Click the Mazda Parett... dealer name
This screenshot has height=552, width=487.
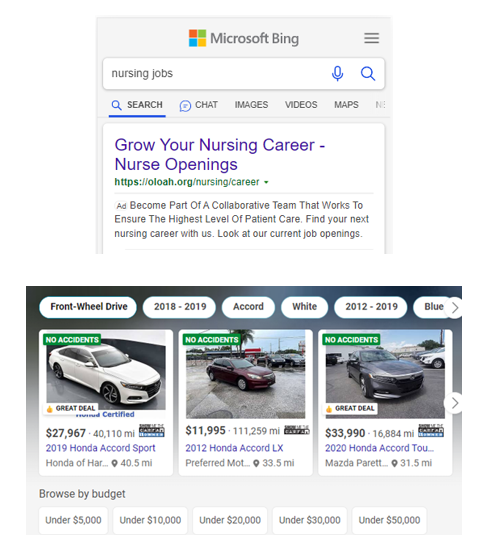click(356, 463)
